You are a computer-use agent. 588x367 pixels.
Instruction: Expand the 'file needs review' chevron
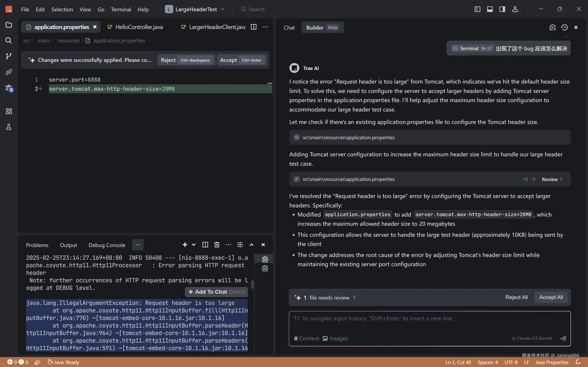pos(354,297)
